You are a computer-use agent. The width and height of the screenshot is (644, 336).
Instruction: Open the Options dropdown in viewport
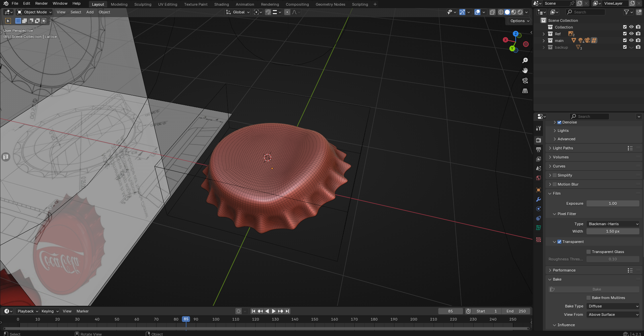tap(519, 21)
